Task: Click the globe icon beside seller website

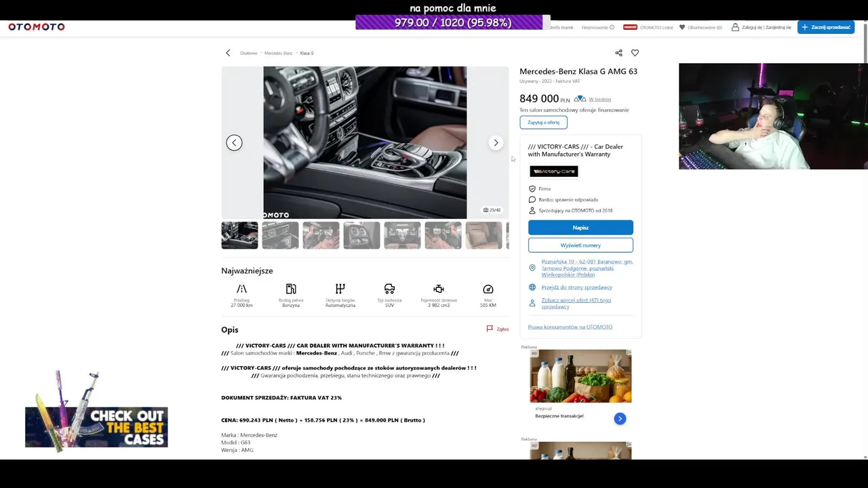Action: [x=532, y=287]
